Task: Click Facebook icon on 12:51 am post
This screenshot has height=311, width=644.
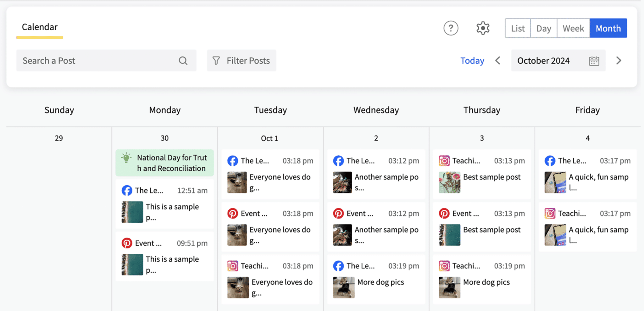Action: [127, 190]
